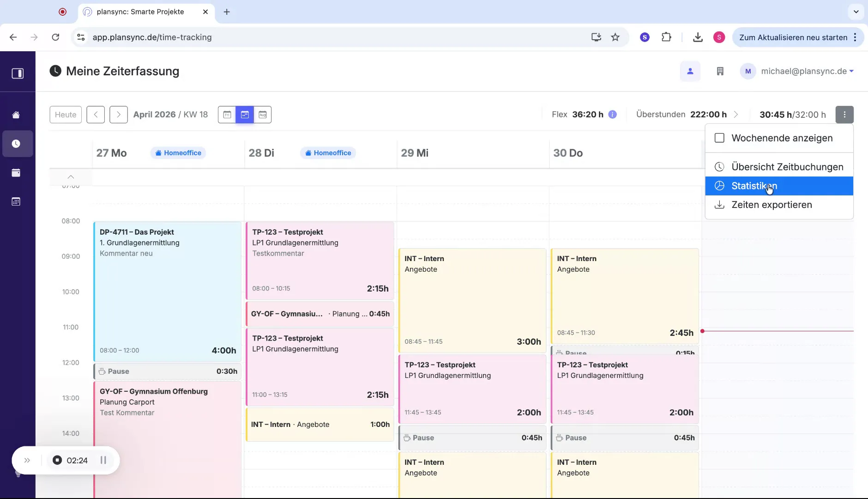Viewport: 868px width, 499px height.
Task: Open time tracking clock icon in sidebar
Action: point(16,144)
